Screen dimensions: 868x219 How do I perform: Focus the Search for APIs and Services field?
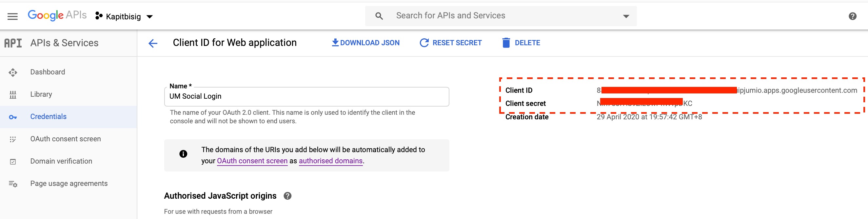501,16
